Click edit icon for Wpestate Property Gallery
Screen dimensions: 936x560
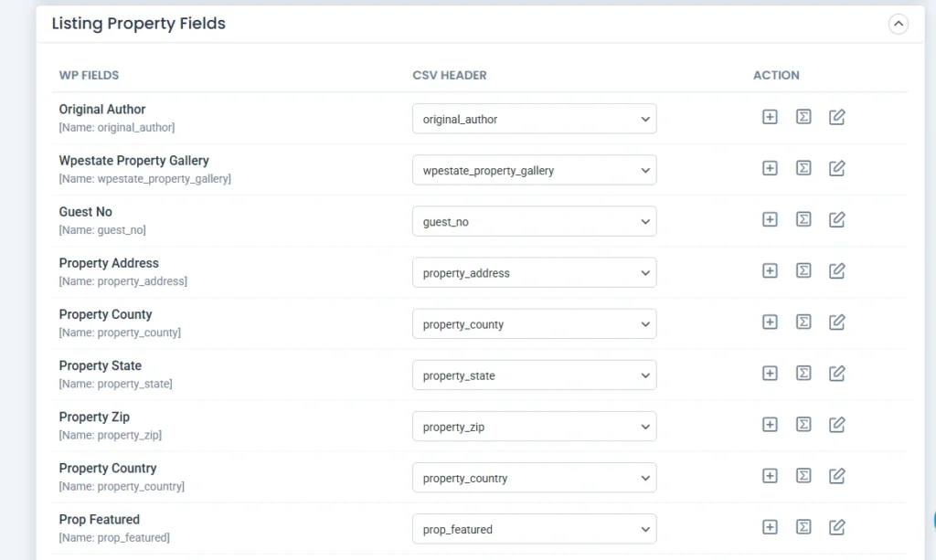(x=836, y=168)
